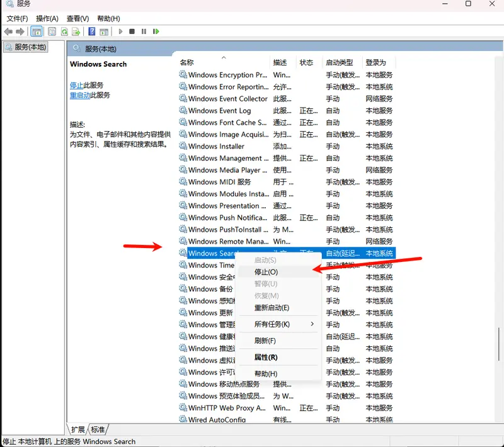Click the forward navigation arrow icon

(20, 31)
